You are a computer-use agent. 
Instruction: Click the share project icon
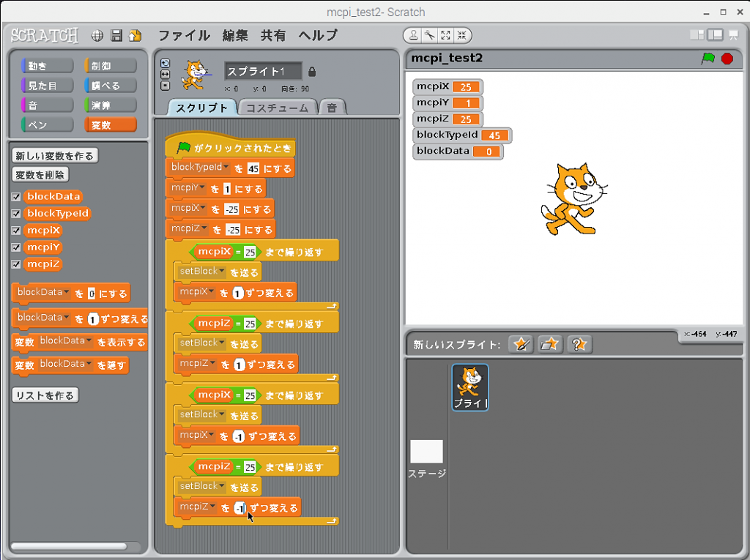click(135, 35)
